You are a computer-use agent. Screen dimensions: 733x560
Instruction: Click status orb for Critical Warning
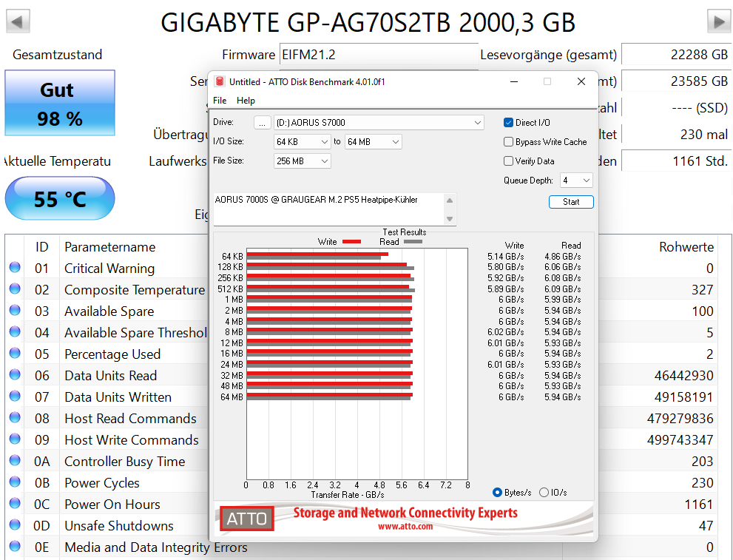15,267
